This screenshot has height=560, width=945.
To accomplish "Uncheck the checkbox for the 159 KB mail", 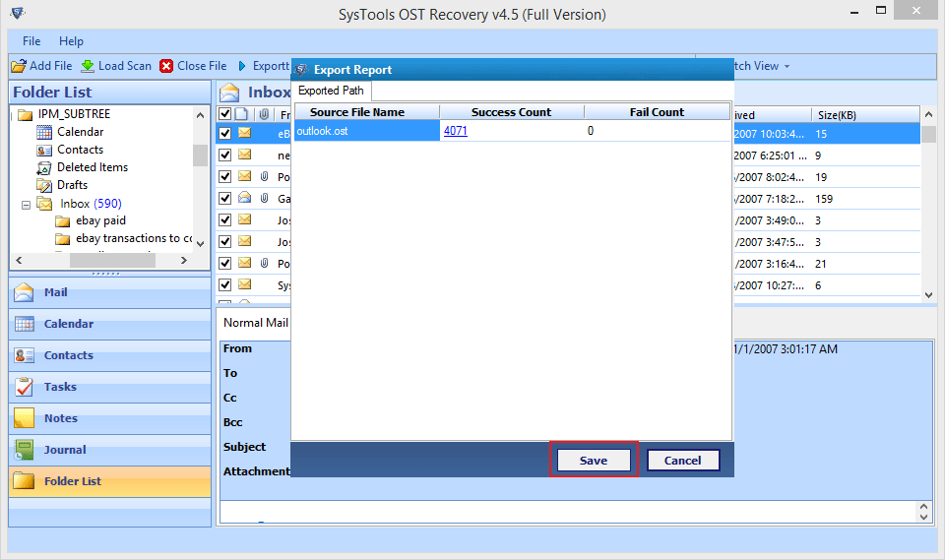I will 224,199.
